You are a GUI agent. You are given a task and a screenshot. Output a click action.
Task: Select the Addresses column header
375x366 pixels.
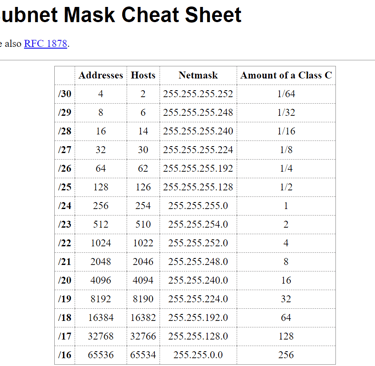tap(101, 75)
